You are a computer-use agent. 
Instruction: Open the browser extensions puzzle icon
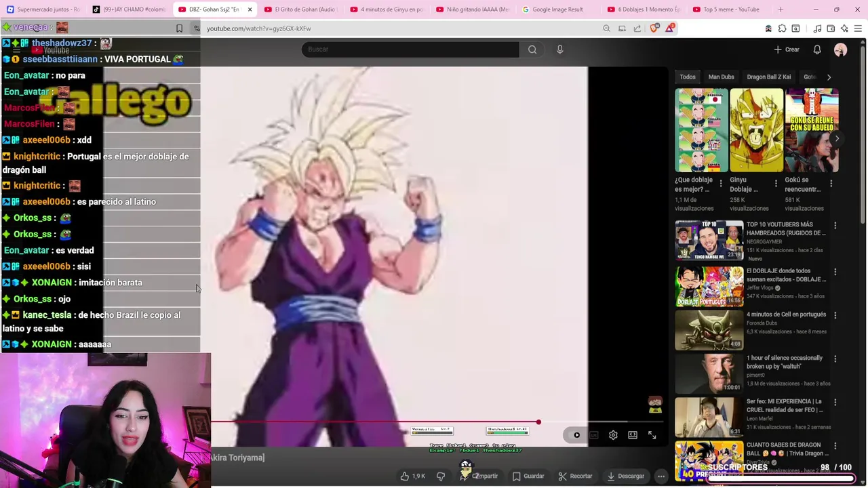782,28
